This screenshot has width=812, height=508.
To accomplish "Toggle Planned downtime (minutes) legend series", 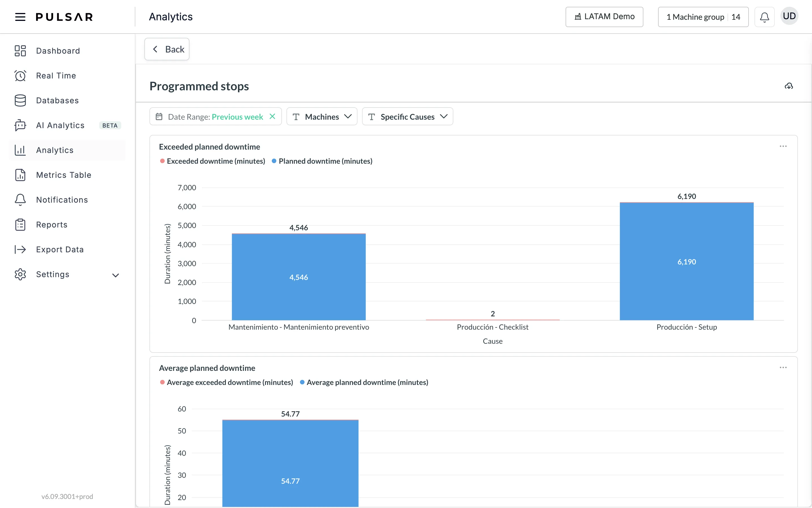I will pyautogui.click(x=322, y=161).
